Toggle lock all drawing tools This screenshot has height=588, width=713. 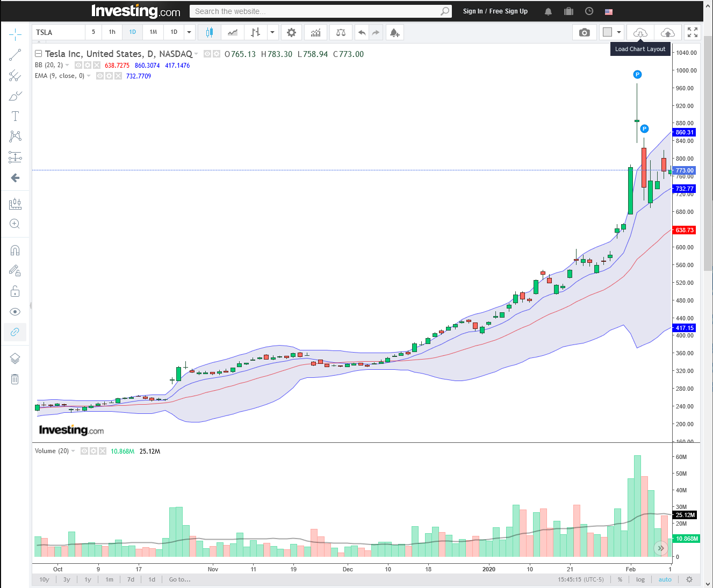[x=15, y=291]
